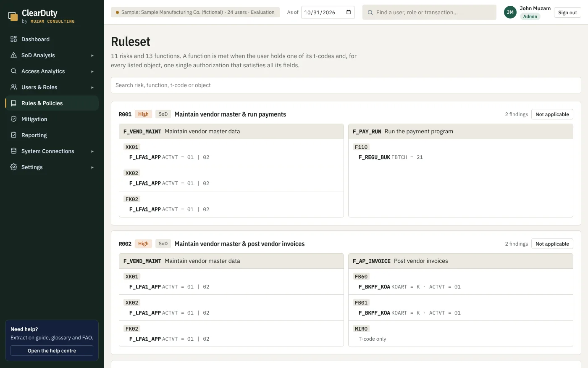Click the Sample Manufacturing Co. evaluation badge

[195, 12]
